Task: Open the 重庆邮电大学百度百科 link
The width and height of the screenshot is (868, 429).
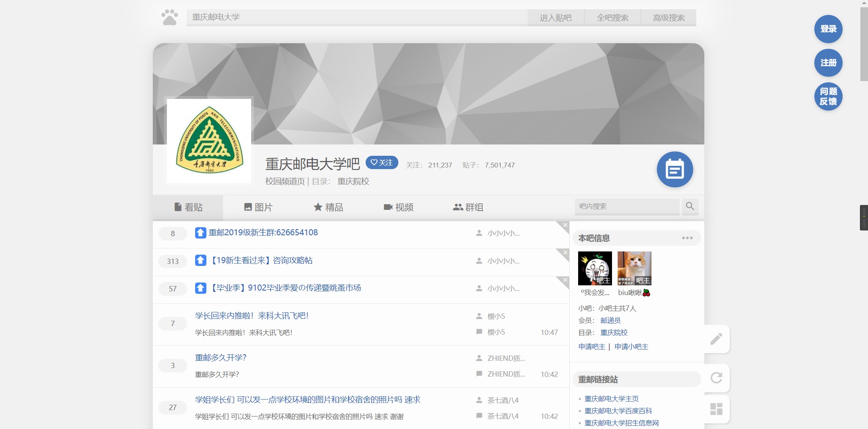Action: [618, 411]
